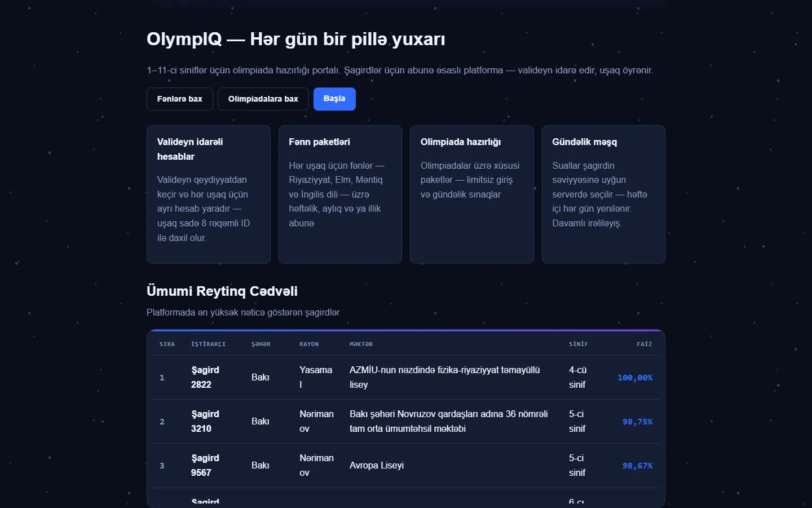Click the AZMİU fizika-riyaziyyat lisey school cell
This screenshot has height=508, width=812.
[445, 377]
